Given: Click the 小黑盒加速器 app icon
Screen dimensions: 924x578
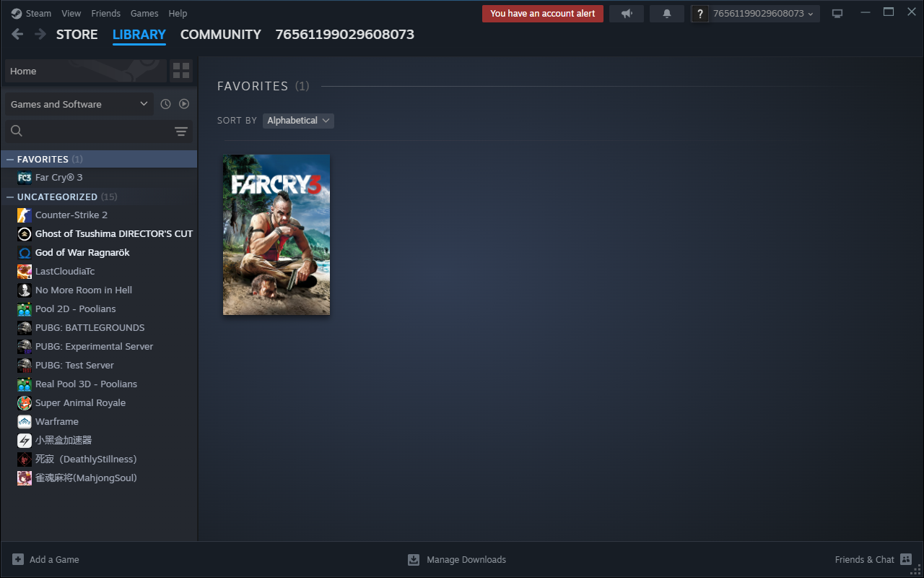Looking at the screenshot, I should [25, 440].
